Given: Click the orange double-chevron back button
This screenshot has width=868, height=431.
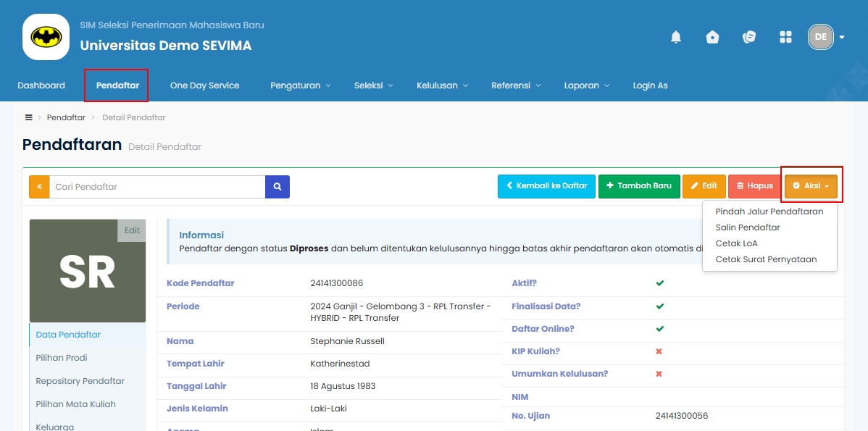Looking at the screenshot, I should pyautogui.click(x=39, y=186).
